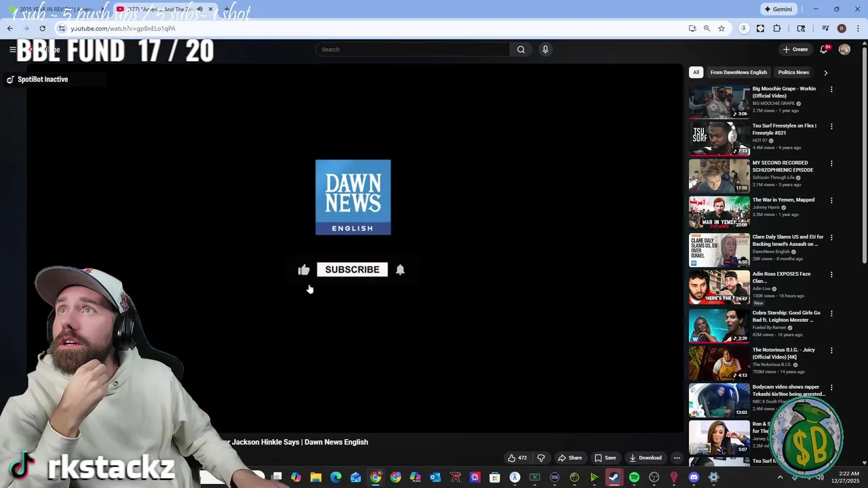Click install/cast screen icon in address bar
This screenshot has height=488, width=868.
click(692, 28)
